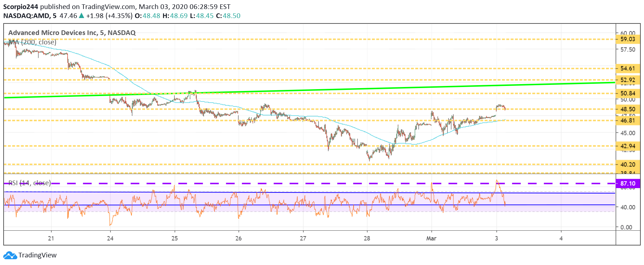Click the date label 21 on time axis
644x265 pixels.
coord(51,238)
